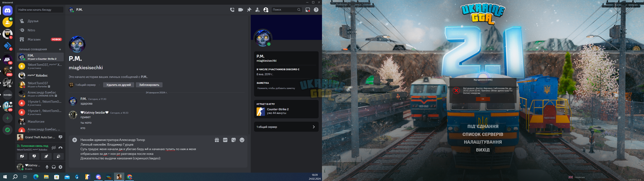Open the server with 252 notifications
644x181 pixels.
coord(8,71)
